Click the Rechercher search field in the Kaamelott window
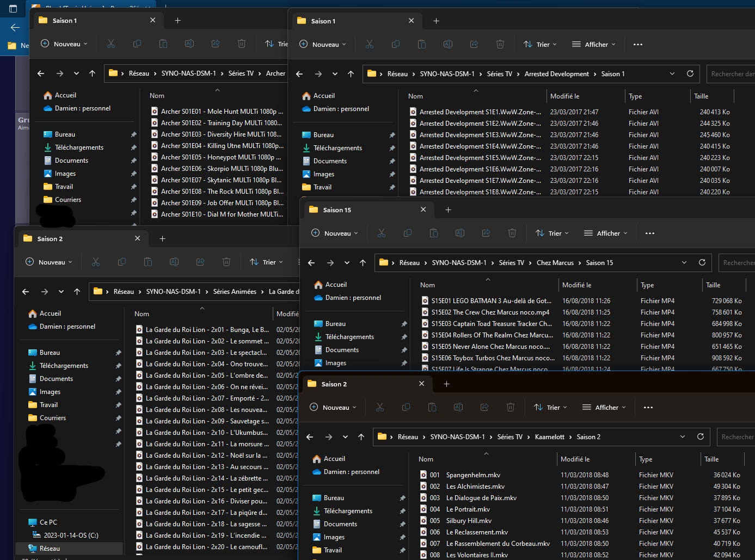Image resolution: width=755 pixels, height=560 pixels. [737, 437]
